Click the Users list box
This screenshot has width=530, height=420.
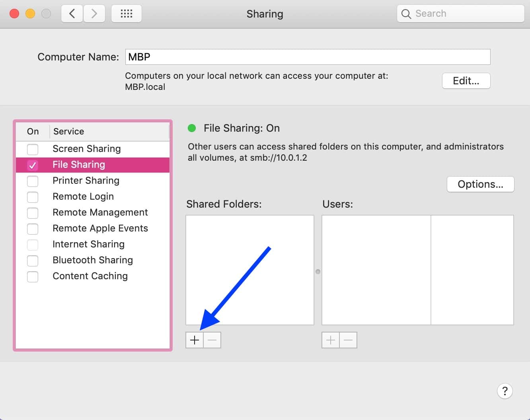coord(418,270)
